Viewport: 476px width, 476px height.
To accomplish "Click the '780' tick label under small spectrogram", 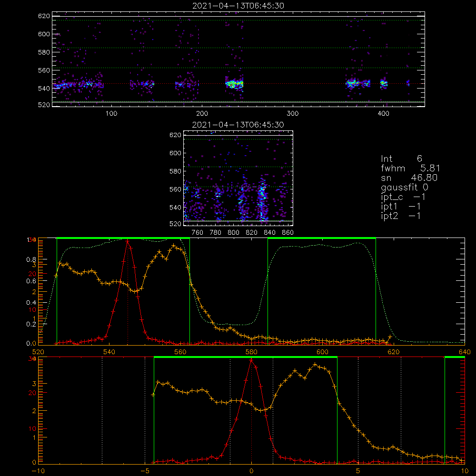I will tap(216, 232).
